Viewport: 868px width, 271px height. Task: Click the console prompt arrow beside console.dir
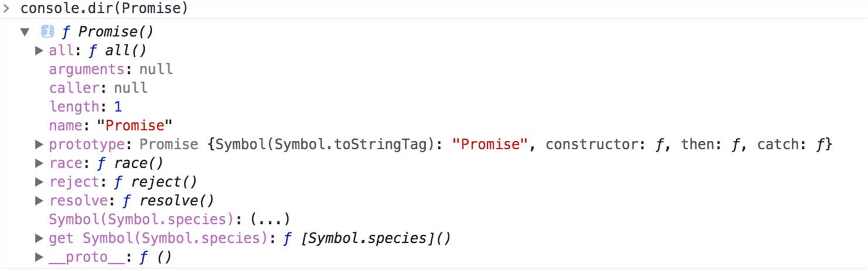[7, 9]
